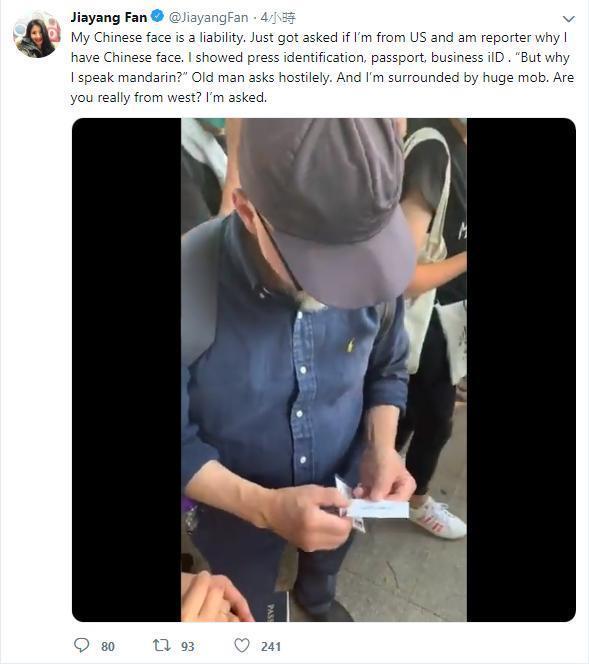
Task: Click the reply speech bubble icon
Action: [81, 645]
